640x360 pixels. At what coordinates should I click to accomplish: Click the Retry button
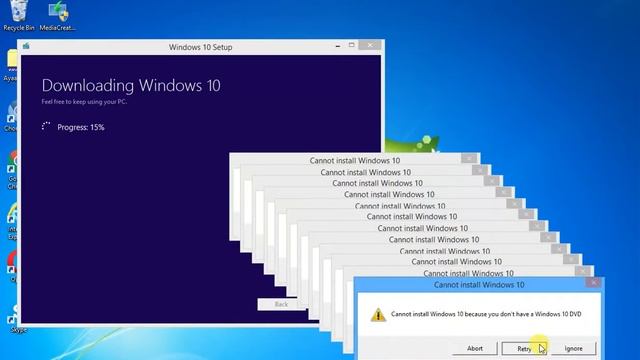tap(524, 349)
